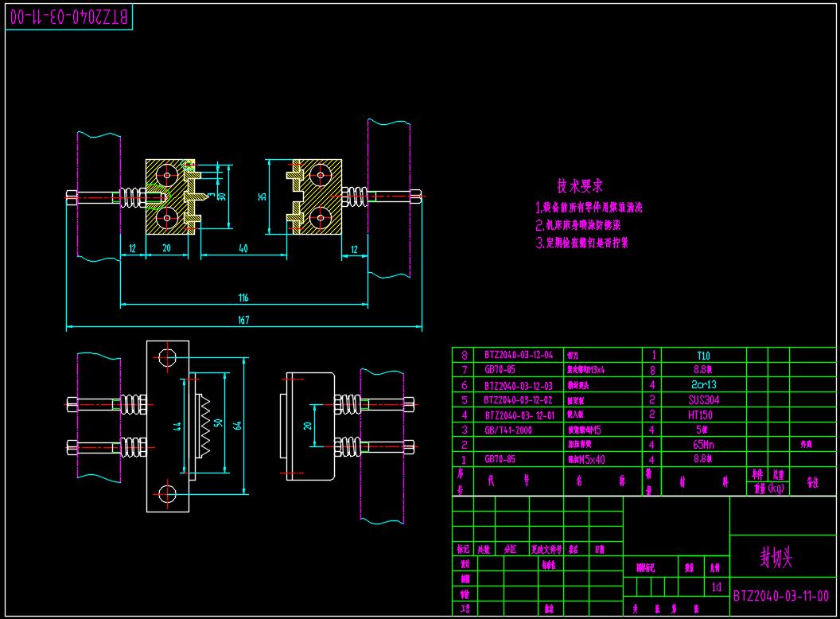Click the 65Mn spring material cell
This screenshot has height=619, width=840.
click(x=702, y=445)
